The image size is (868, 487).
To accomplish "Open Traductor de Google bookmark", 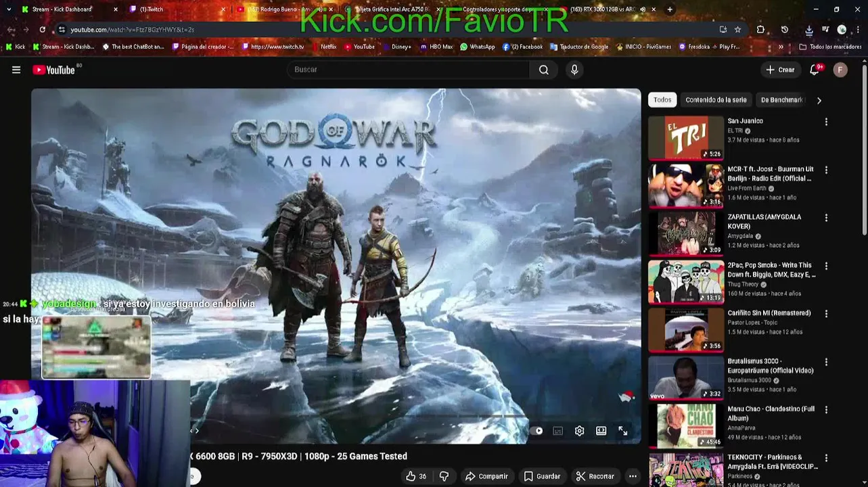I will coord(579,47).
